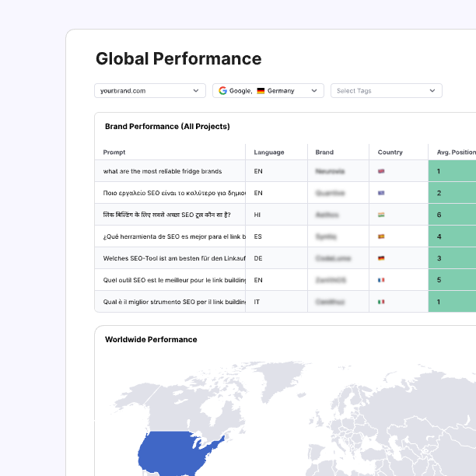Click avg position 4 in the ES row
Viewport: 476px width, 476px height.
pos(452,236)
